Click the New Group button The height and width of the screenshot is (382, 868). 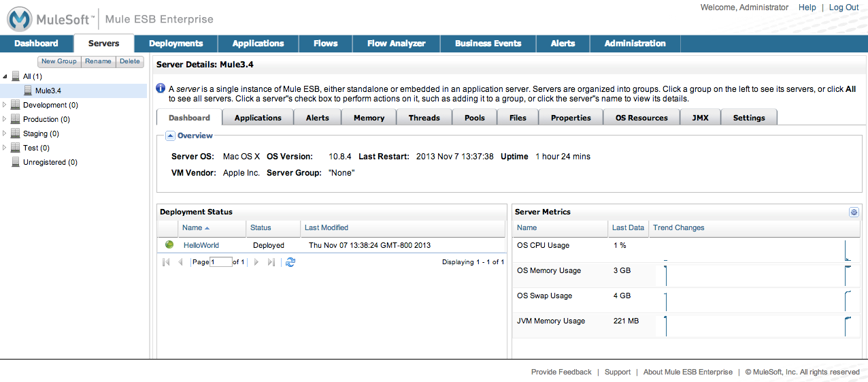tap(59, 61)
